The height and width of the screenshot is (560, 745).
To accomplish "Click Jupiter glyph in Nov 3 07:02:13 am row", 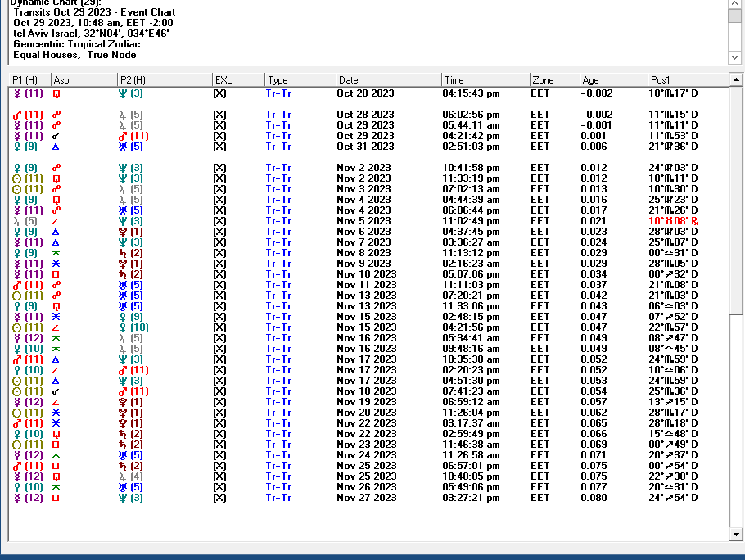I will (123, 189).
